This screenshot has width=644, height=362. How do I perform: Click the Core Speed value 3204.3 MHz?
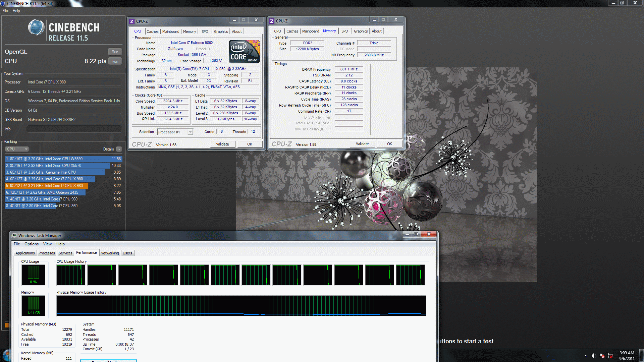pos(173,101)
